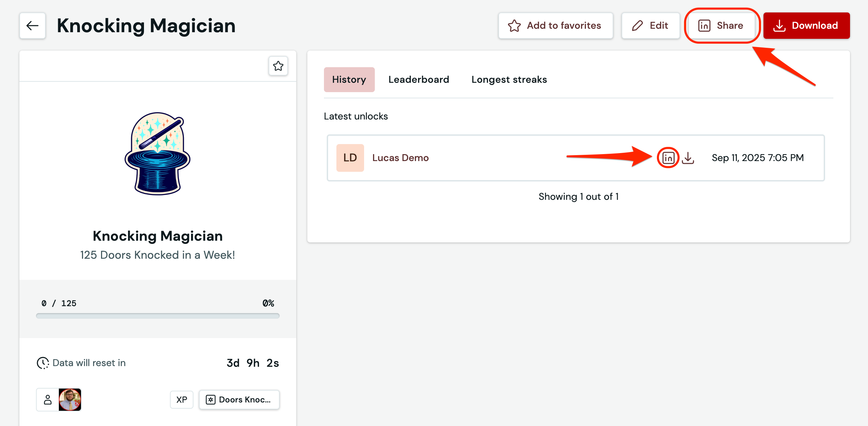Select the History tab
The width and height of the screenshot is (868, 426).
(x=349, y=80)
